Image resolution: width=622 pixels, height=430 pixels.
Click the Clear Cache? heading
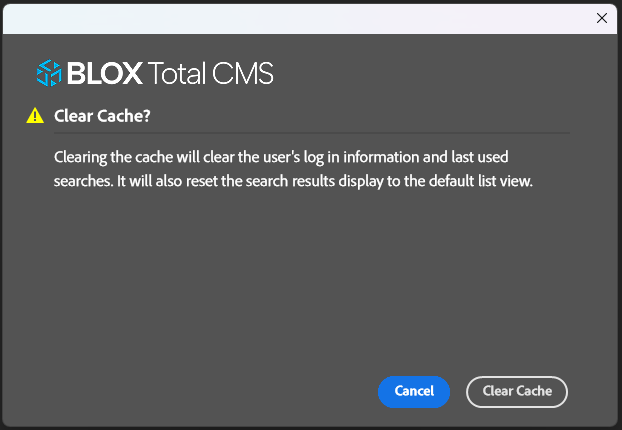pos(102,116)
